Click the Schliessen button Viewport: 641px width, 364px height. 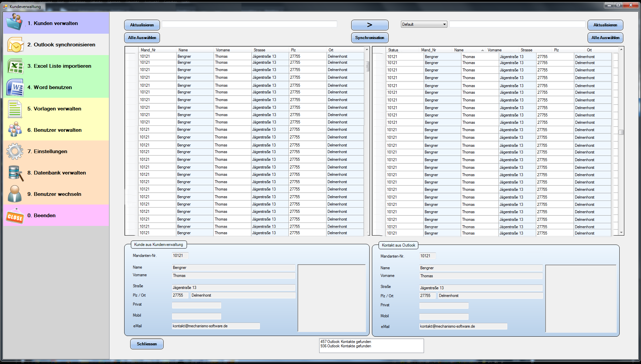click(x=147, y=344)
